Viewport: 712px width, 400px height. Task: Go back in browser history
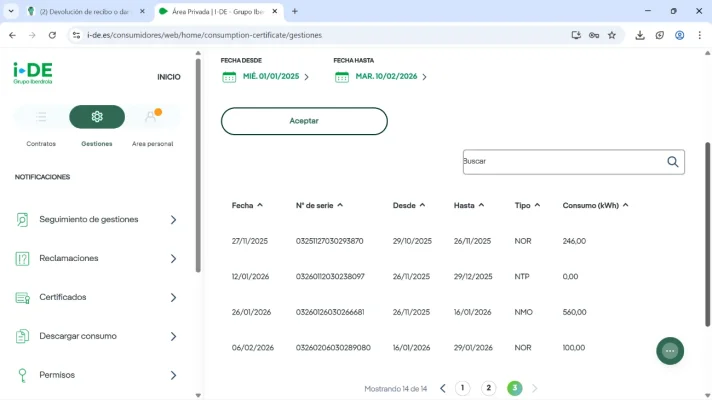tap(12, 35)
